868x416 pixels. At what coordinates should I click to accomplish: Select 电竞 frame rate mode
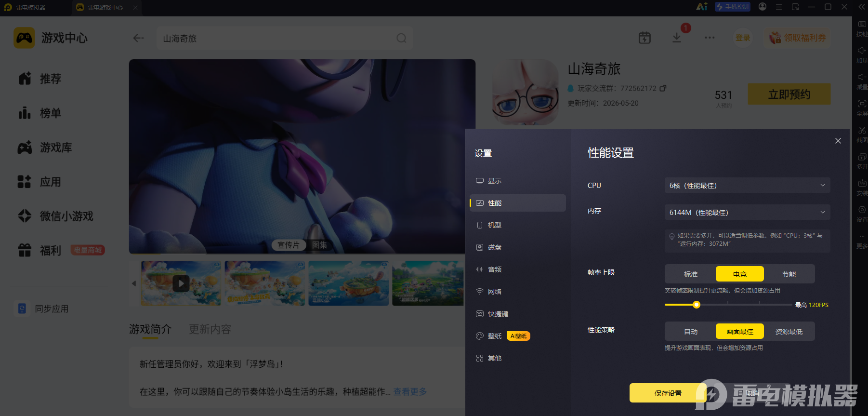pyautogui.click(x=740, y=274)
